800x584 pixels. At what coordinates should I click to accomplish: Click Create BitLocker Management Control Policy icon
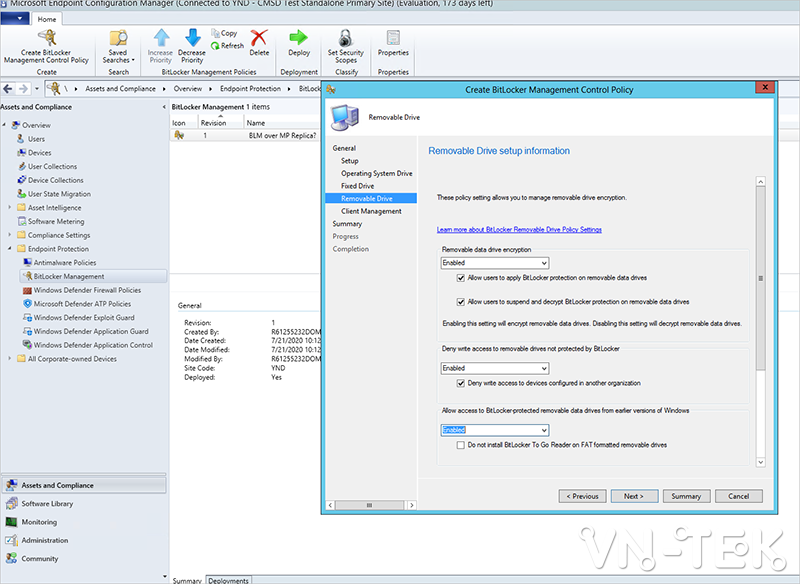click(x=46, y=40)
